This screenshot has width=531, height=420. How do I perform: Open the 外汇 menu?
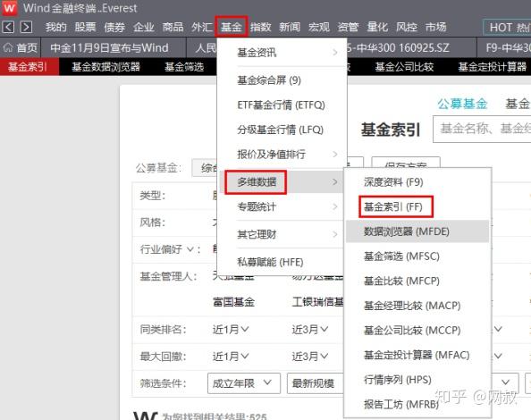202,27
